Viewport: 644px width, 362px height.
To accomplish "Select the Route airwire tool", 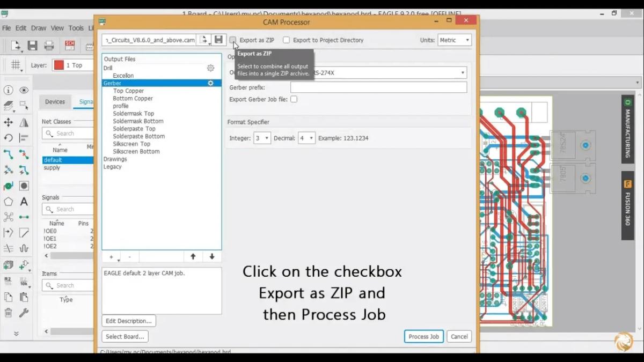I will [8, 154].
